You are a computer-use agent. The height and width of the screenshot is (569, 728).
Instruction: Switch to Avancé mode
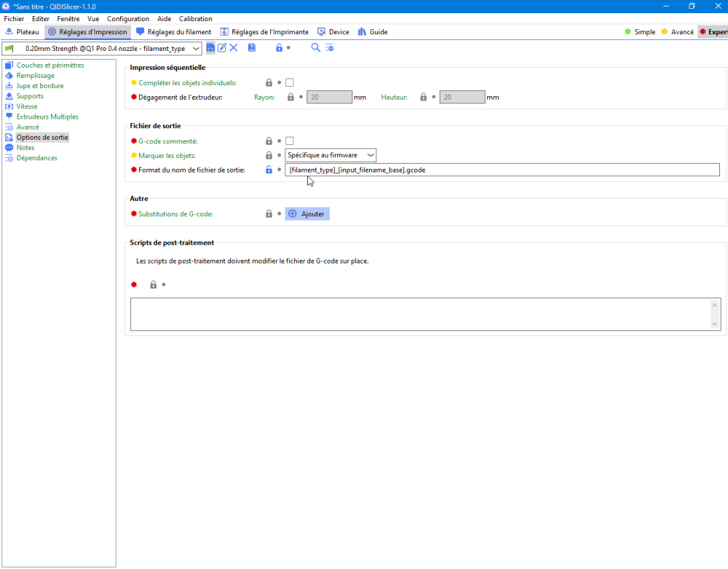click(x=677, y=32)
